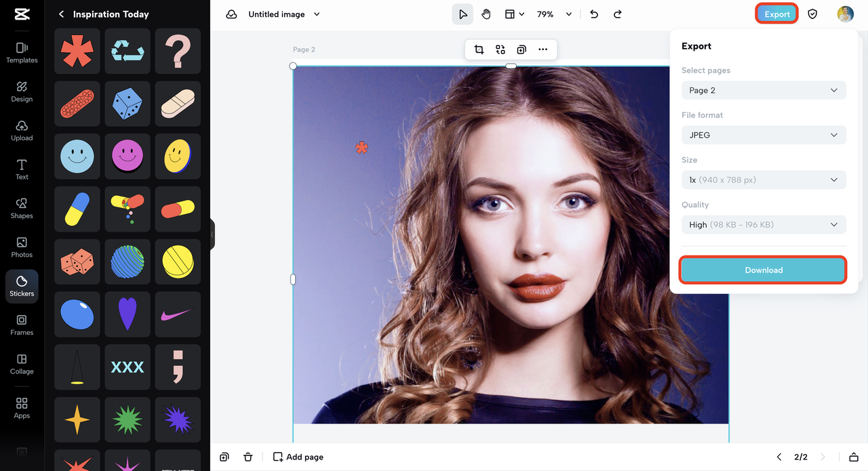The height and width of the screenshot is (471, 868).
Task: Add the blue dice cube sticker
Action: (x=127, y=104)
